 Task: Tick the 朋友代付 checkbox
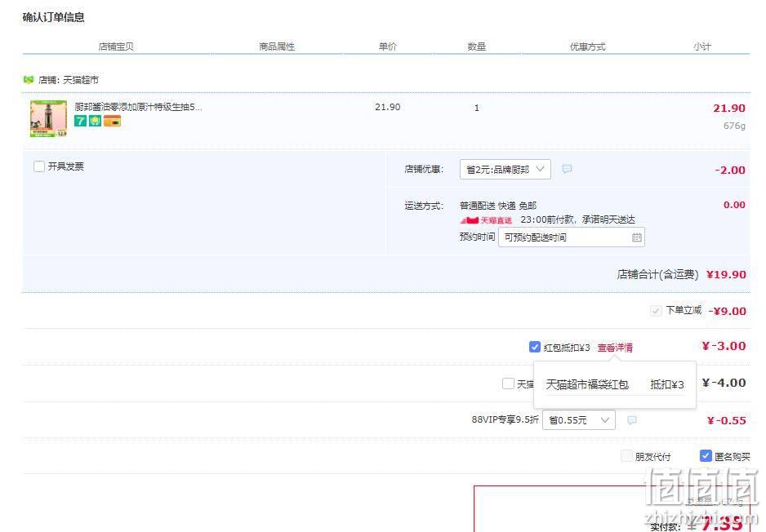tap(626, 456)
